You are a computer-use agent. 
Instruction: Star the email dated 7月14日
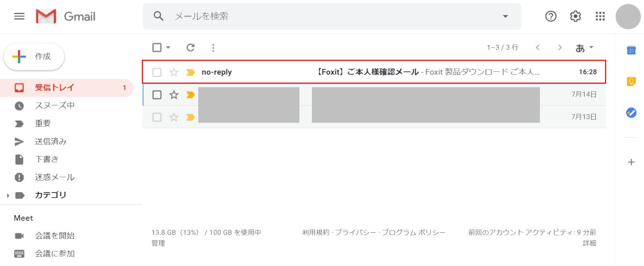(174, 95)
